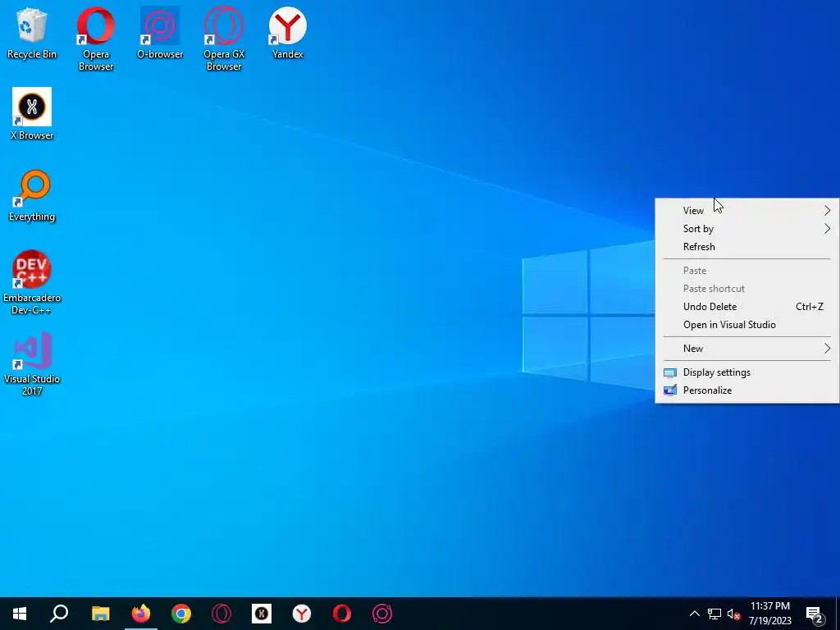This screenshot has width=840, height=630.
Task: Select the Recycle Bin desktop icon
Action: coord(32,34)
